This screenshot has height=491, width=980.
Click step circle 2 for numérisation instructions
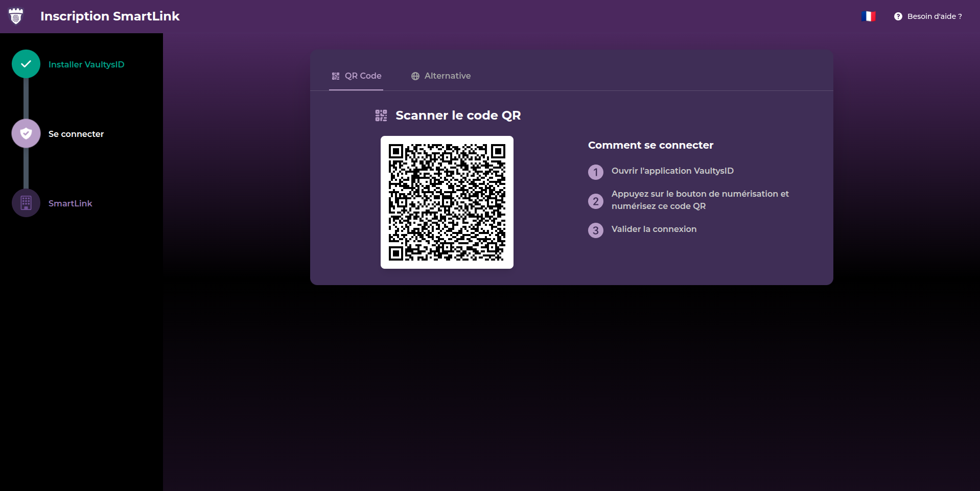(595, 201)
